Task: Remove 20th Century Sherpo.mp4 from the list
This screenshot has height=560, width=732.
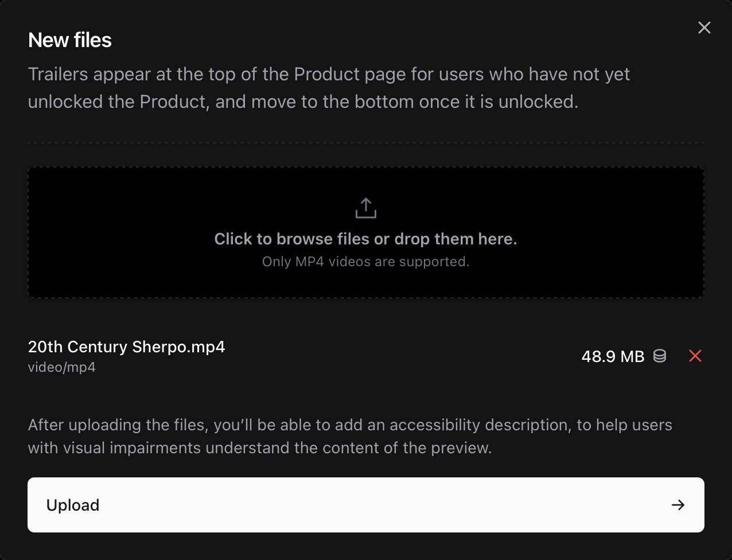Action: tap(695, 356)
